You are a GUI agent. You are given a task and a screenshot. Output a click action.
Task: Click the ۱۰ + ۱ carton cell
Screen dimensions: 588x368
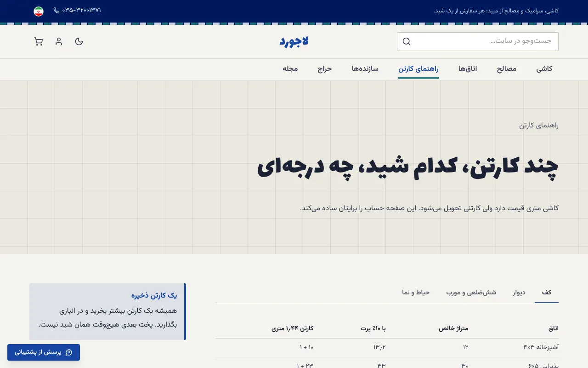(305, 347)
